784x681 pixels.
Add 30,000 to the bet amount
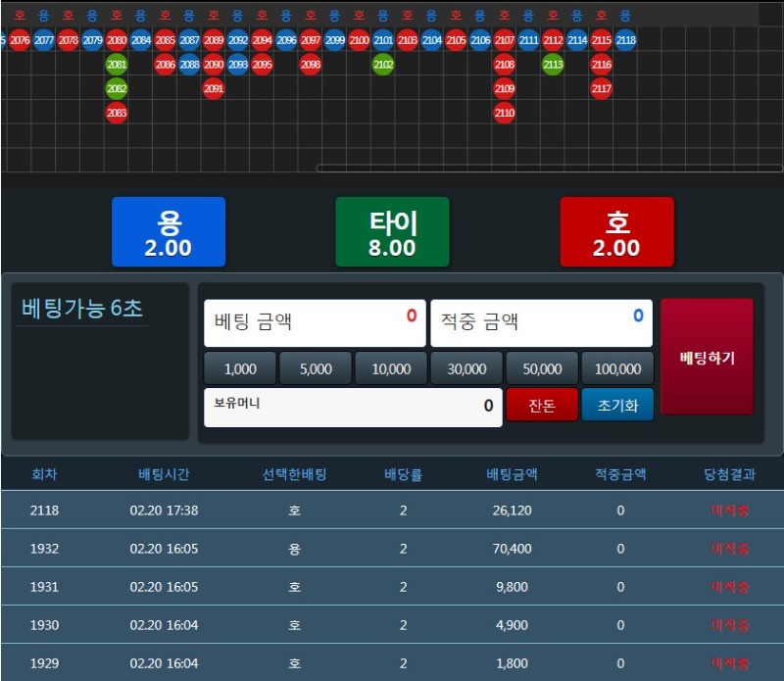pyautogui.click(x=466, y=369)
